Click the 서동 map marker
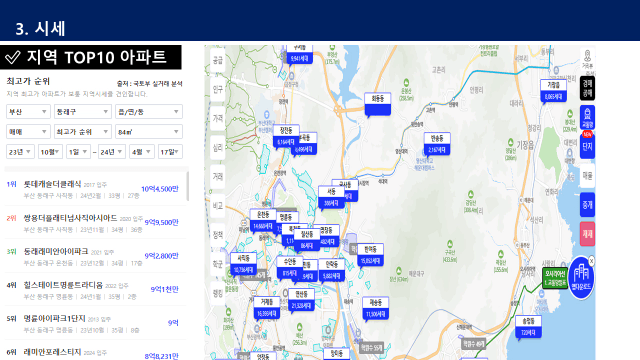This screenshot has width=640, height=360. tap(331, 198)
